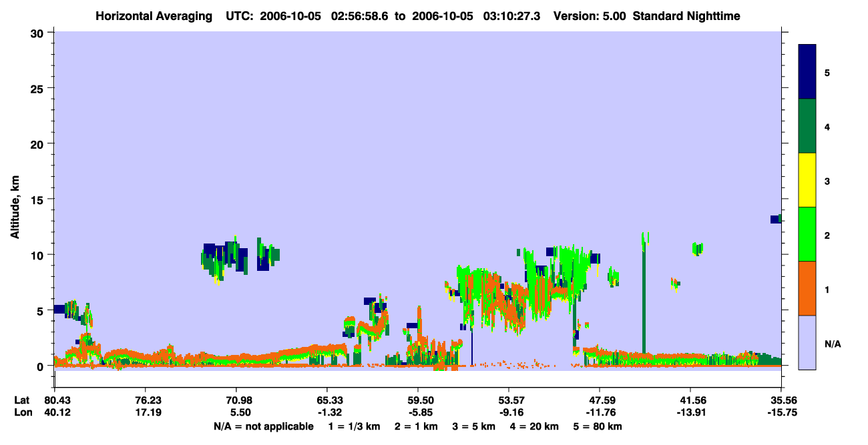Click the '3 = 5 km' legend text

pos(474,426)
